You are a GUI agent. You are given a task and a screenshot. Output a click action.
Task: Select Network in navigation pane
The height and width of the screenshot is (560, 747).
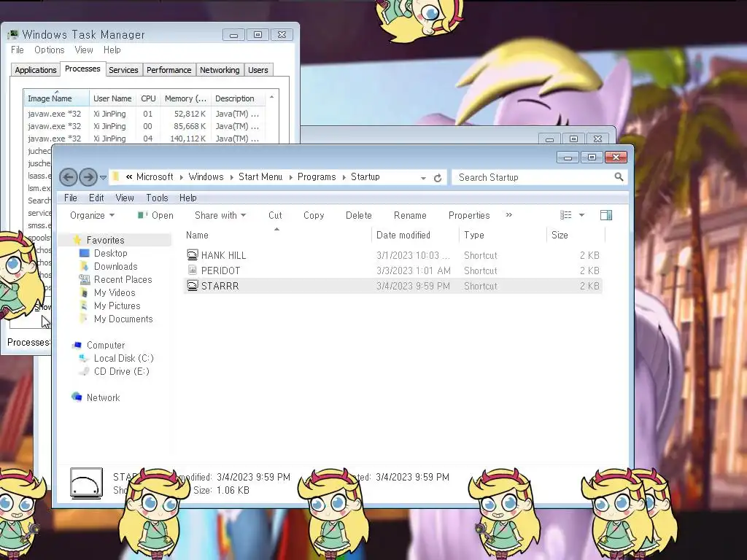(104, 397)
